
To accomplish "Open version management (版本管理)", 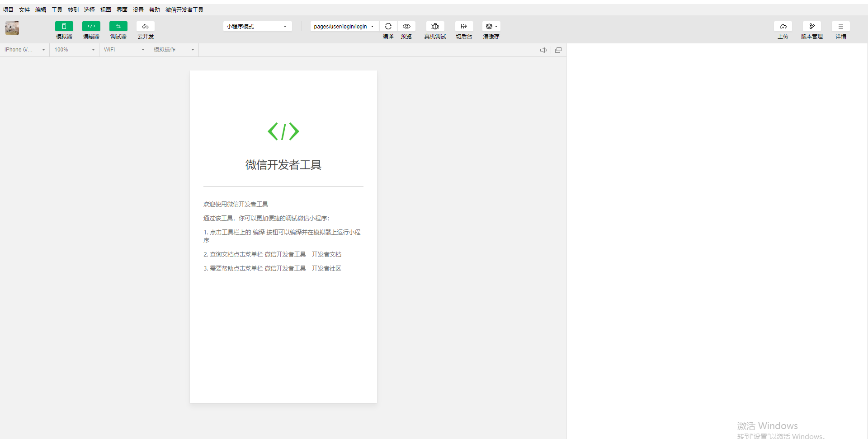I will coord(812,26).
